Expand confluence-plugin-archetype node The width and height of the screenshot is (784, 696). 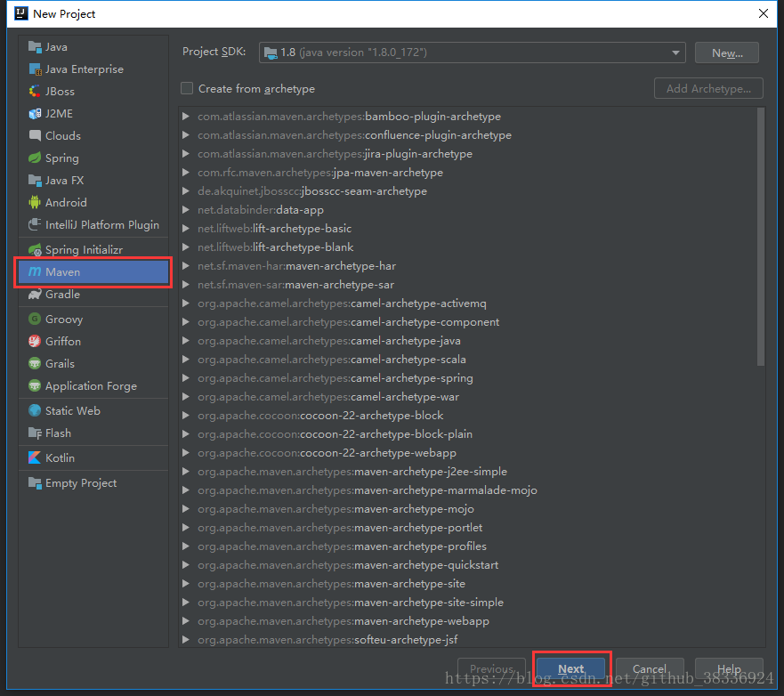pyautogui.click(x=185, y=135)
